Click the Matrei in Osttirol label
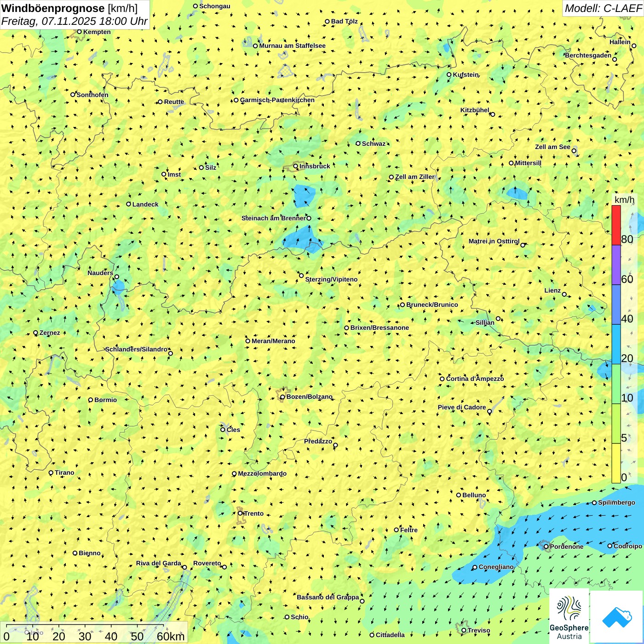This screenshot has width=644, height=644. [x=494, y=241]
